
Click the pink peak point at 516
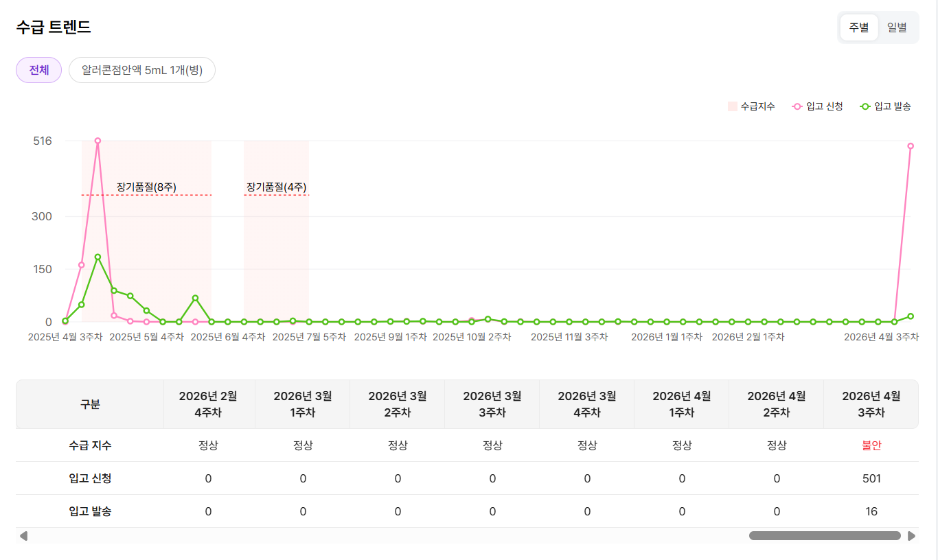click(x=98, y=141)
